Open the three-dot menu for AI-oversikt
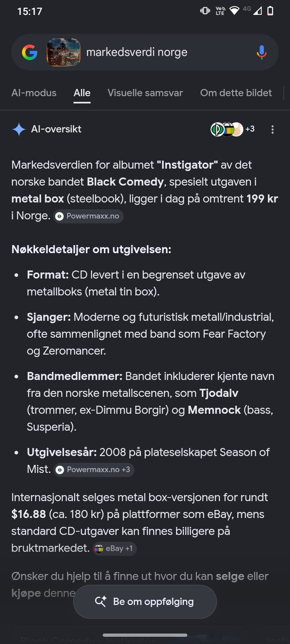 pos(273,129)
